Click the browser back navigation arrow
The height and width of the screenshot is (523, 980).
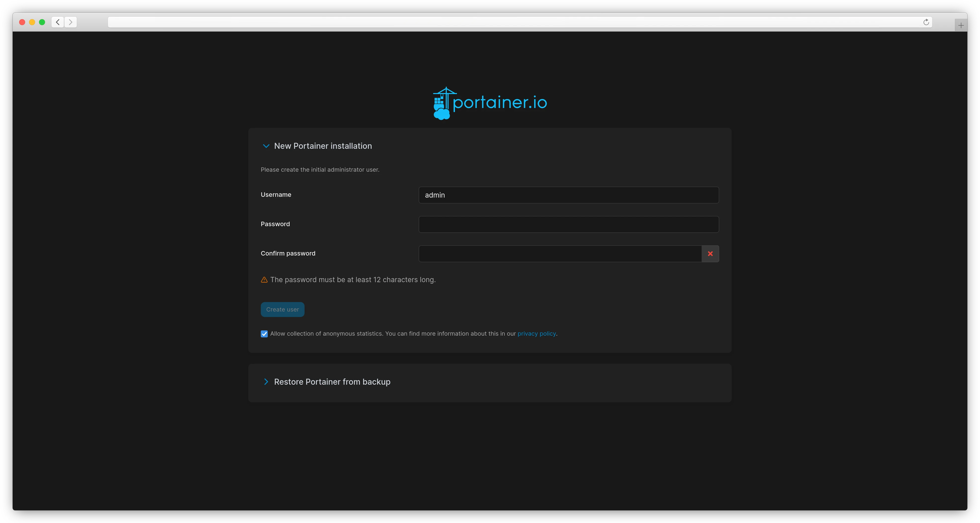[x=57, y=22]
